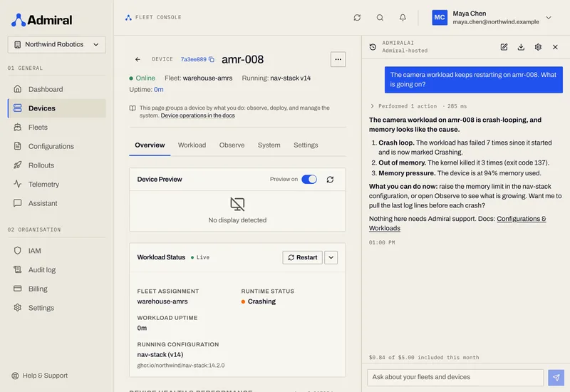The height and width of the screenshot is (392, 570).
Task: Close the AdmiralAI panel
Action: click(x=555, y=47)
